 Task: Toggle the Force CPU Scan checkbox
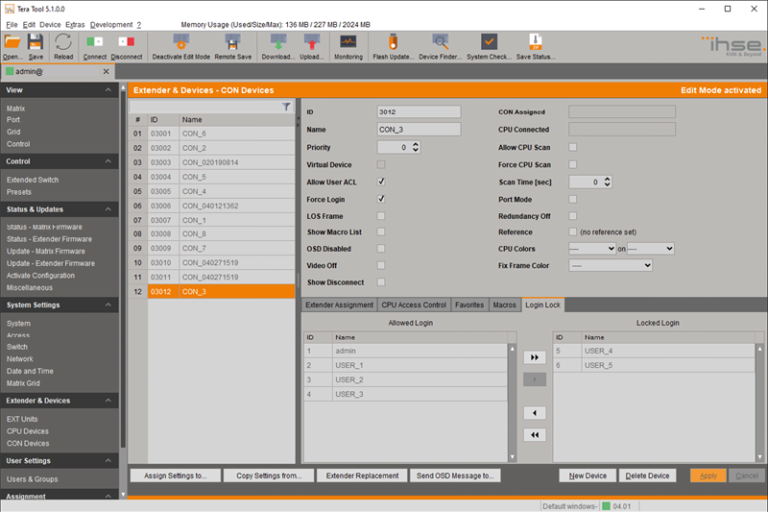pyautogui.click(x=573, y=164)
